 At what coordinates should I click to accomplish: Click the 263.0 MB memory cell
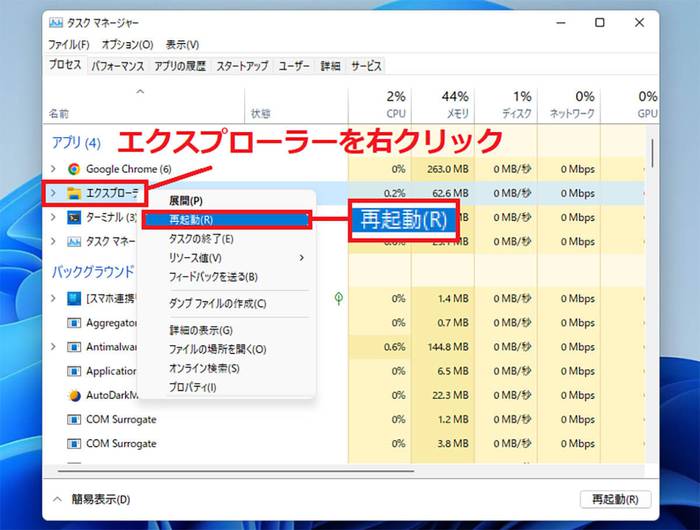pos(443,169)
